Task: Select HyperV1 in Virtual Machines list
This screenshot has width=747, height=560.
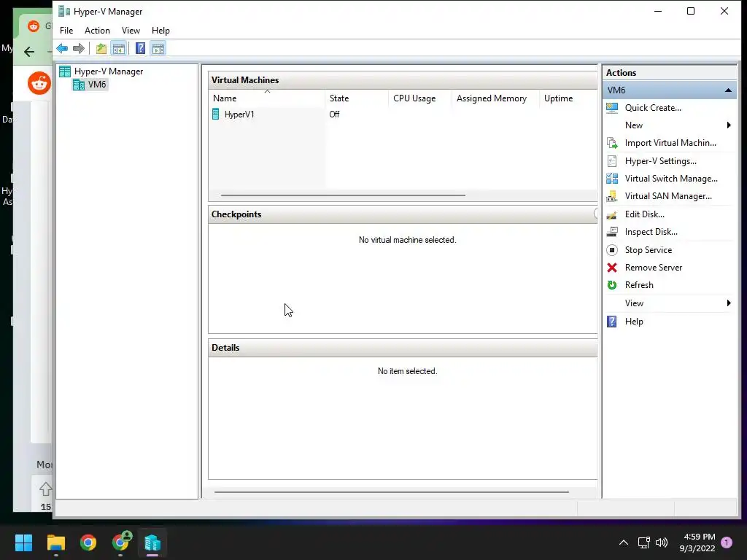Action: pos(239,114)
